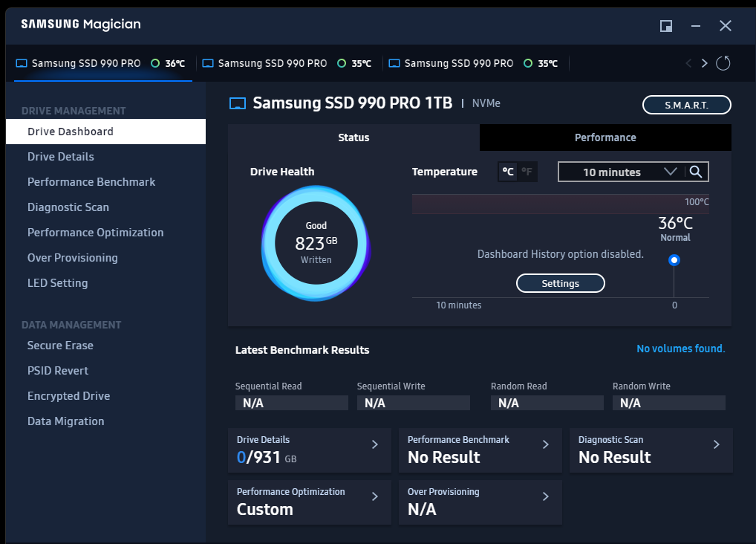This screenshot has height=544, width=756.
Task: Click No Result under Performance Benchmark
Action: [444, 457]
